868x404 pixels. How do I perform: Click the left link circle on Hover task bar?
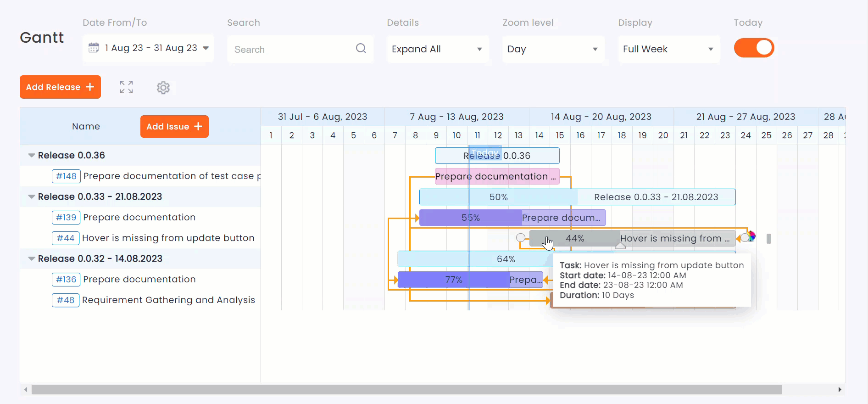(520, 238)
